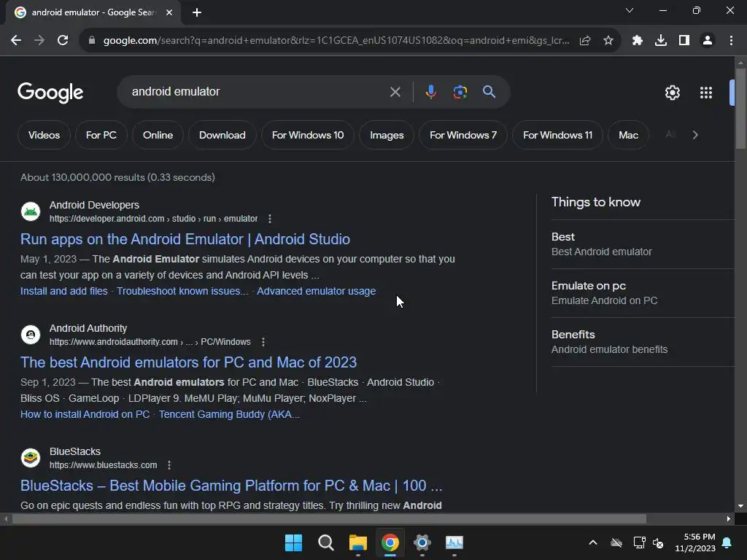The height and width of the screenshot is (560, 747).
Task: Open the site info lock icon
Action: point(92,41)
